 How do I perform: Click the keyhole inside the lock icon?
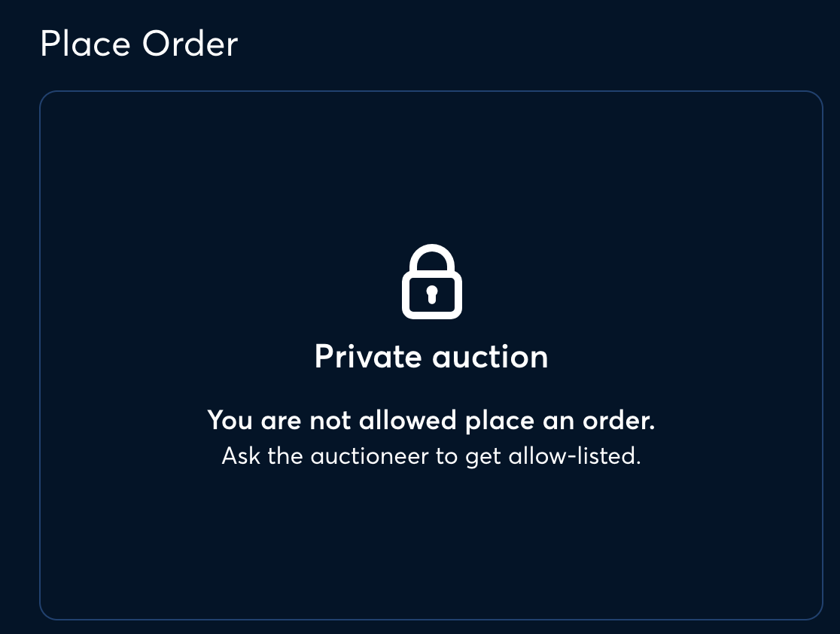(432, 294)
